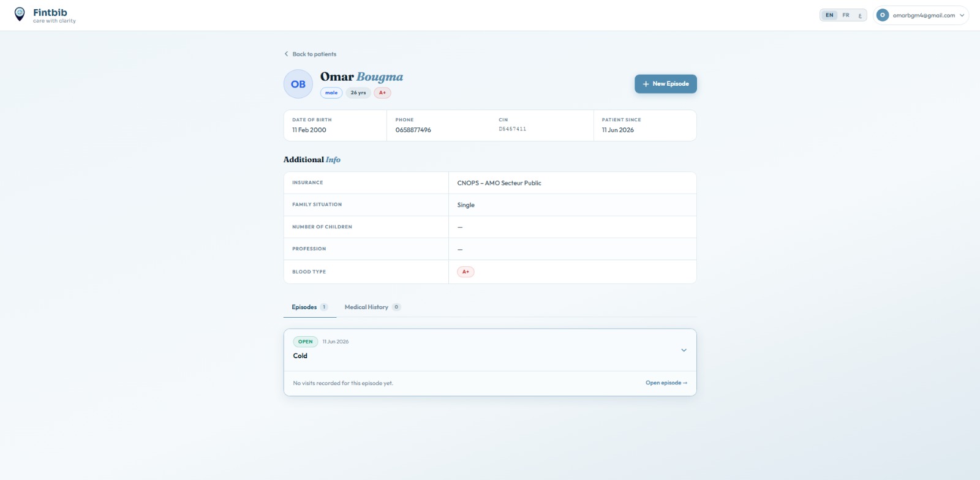Click the OPEN status badge

(x=306, y=342)
